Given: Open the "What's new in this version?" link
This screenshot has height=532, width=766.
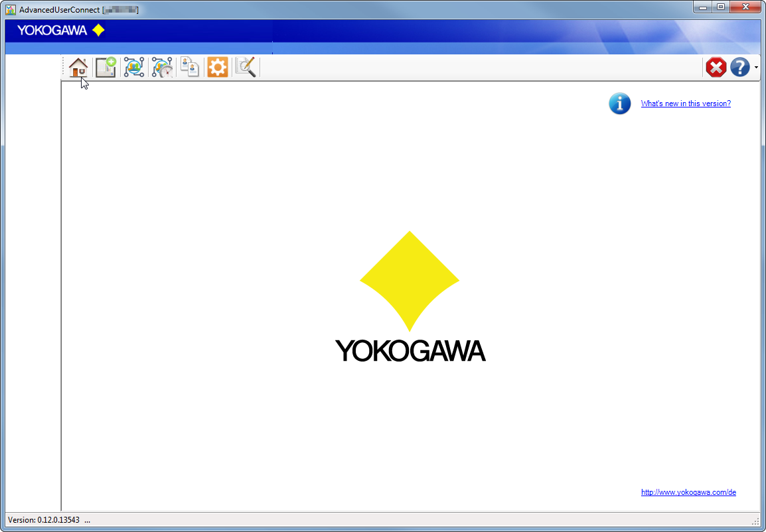Looking at the screenshot, I should [x=686, y=103].
